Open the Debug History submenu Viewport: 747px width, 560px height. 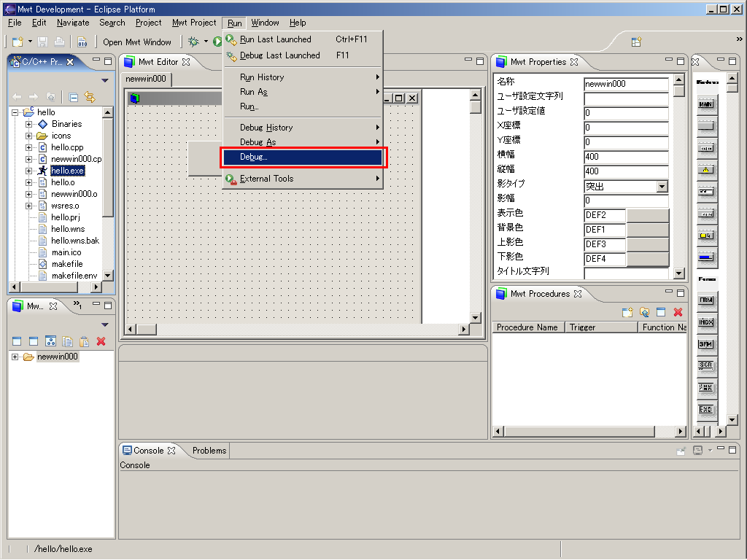pos(303,128)
